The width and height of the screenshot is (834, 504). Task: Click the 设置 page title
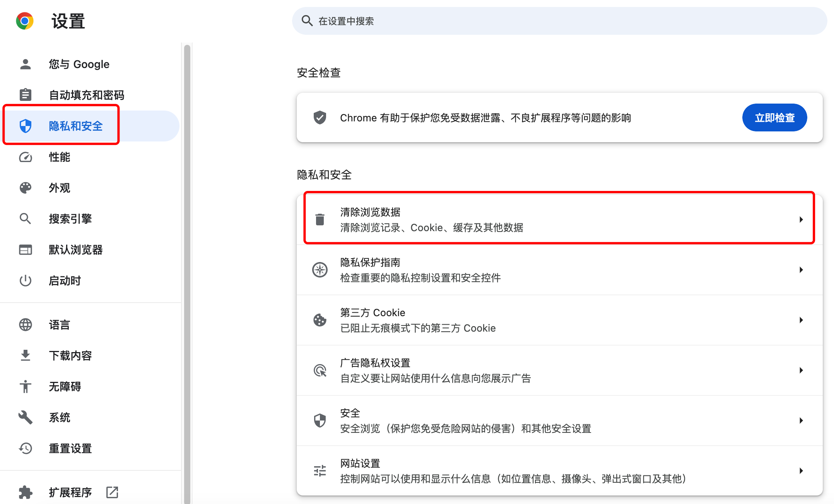68,21
